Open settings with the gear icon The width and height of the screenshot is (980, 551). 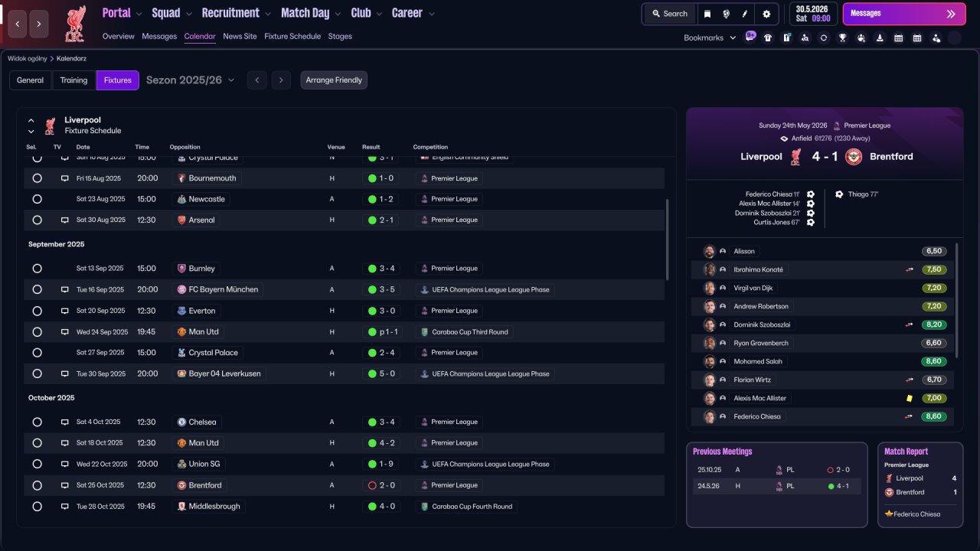(x=766, y=14)
